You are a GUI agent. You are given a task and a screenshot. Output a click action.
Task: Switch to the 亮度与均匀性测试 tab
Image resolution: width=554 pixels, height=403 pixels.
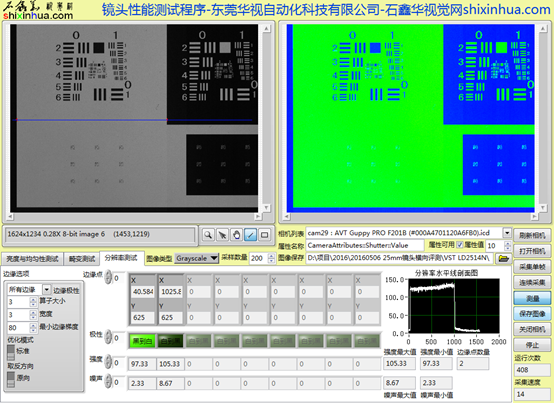32,259
